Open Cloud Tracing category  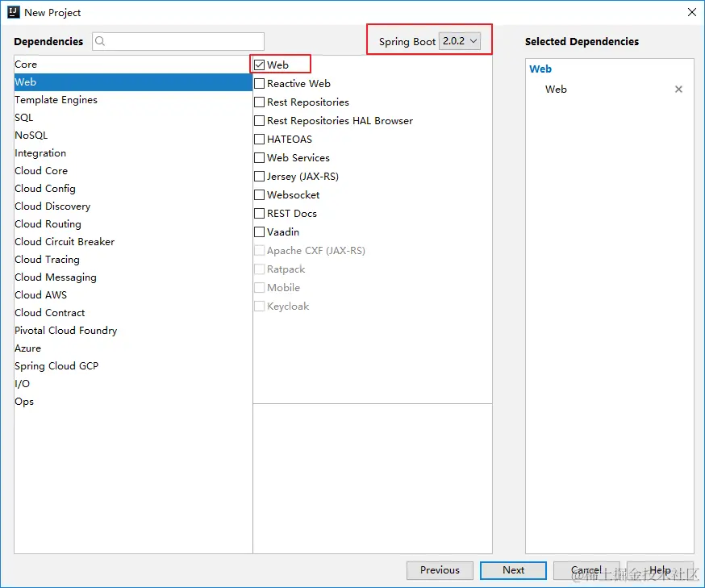point(133,260)
